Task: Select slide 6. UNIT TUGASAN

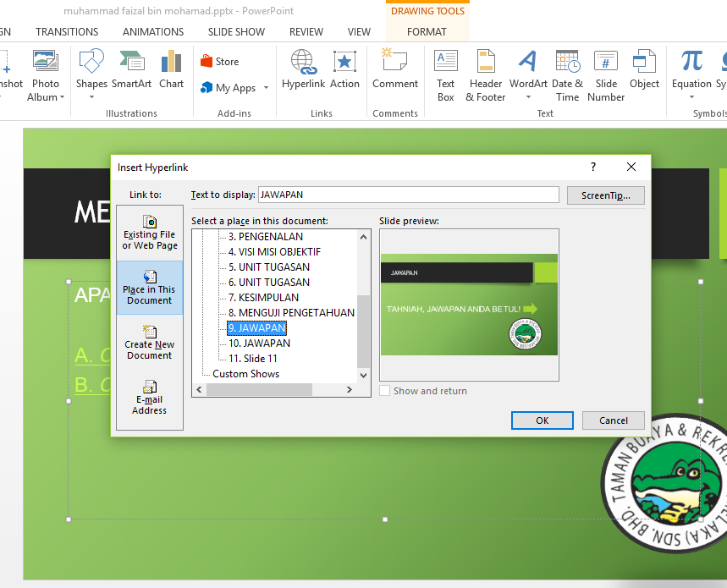Action: tap(269, 283)
